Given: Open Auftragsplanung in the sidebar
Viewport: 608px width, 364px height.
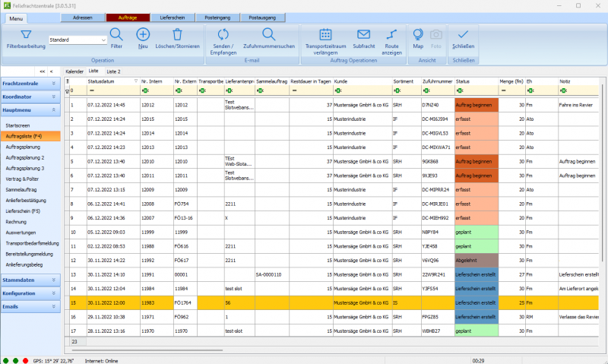Looking at the screenshot, I should (x=24, y=147).
